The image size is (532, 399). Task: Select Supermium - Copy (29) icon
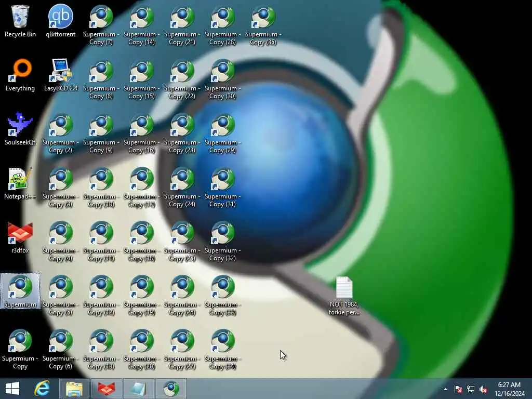[x=222, y=134]
